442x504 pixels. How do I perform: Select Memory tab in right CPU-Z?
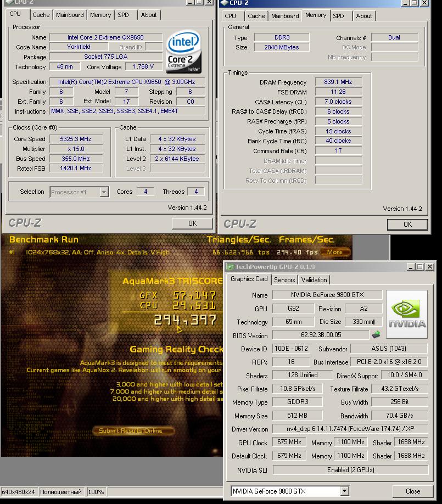pyautogui.click(x=316, y=15)
